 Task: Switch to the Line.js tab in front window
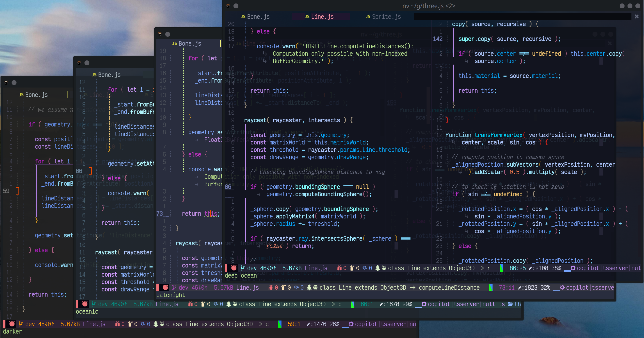(319, 17)
